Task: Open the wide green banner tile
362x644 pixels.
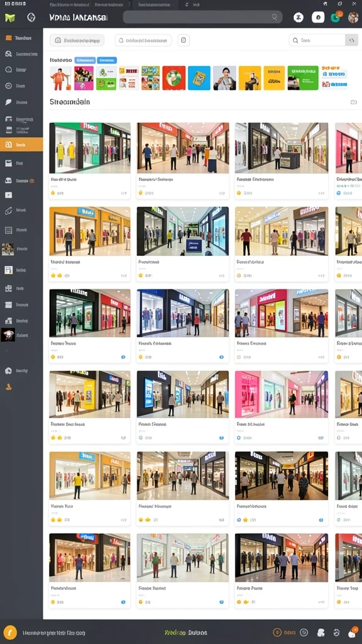Action: (303, 78)
